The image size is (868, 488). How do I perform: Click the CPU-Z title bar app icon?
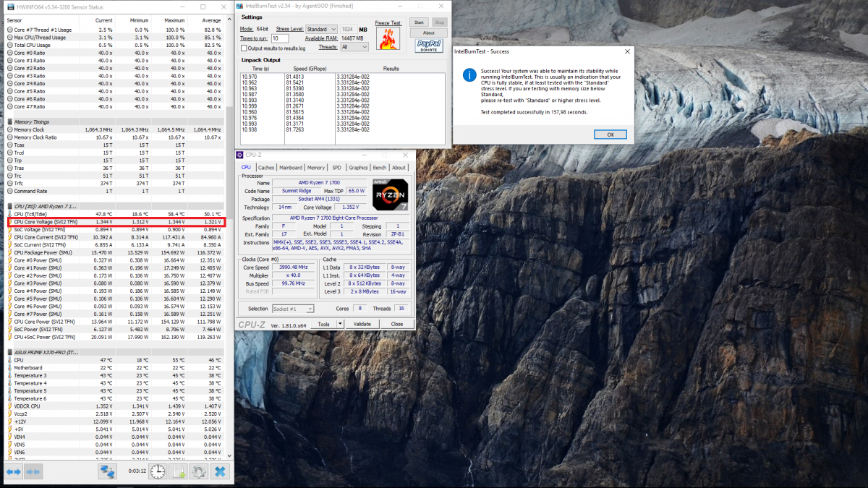(x=241, y=155)
